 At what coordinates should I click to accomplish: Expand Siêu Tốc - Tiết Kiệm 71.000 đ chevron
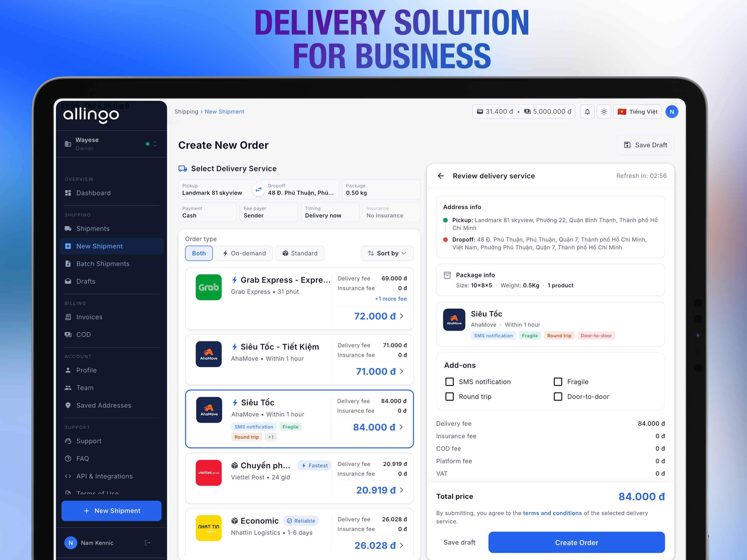point(402,372)
